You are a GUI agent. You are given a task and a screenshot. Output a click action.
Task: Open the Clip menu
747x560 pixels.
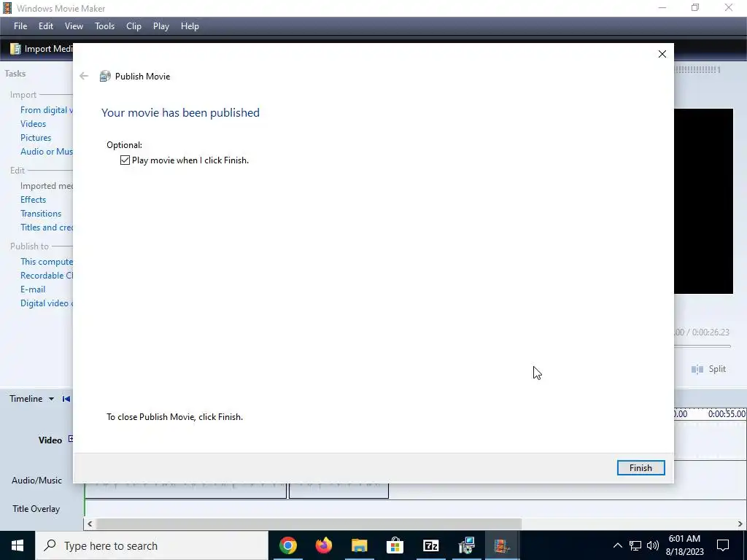pos(133,26)
